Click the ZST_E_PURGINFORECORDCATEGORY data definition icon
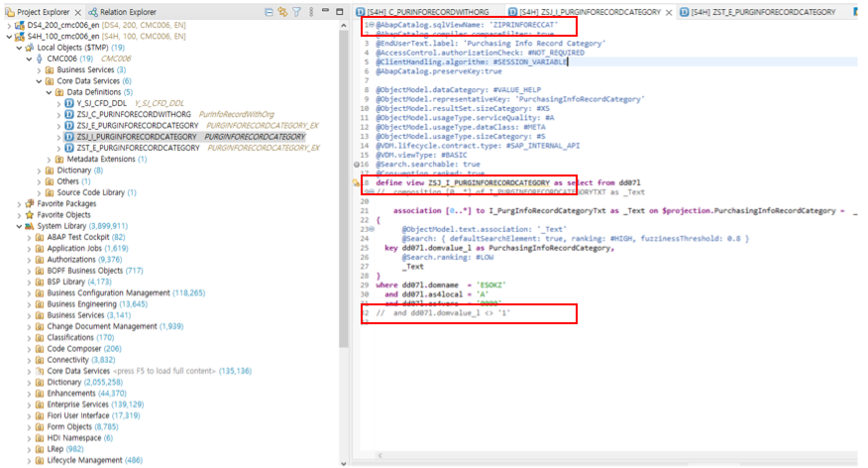 (69, 148)
